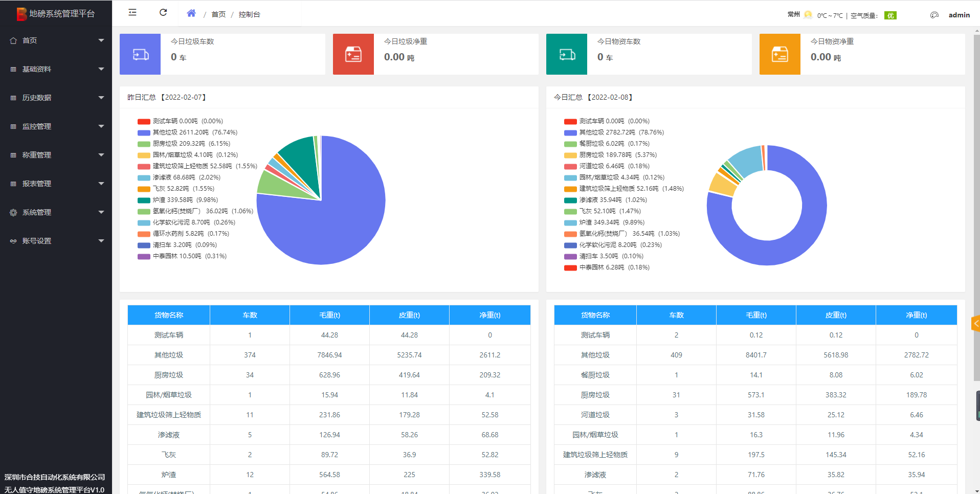Toggle 其他垃圾 2611.20吨 legend in yesterday chart
The width and height of the screenshot is (980, 494).
pyautogui.click(x=187, y=132)
